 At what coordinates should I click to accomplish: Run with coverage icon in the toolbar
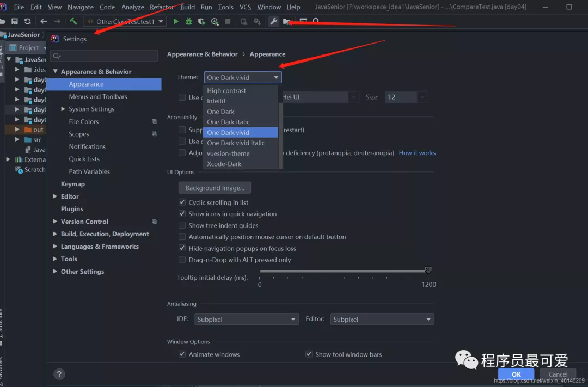coord(201,21)
